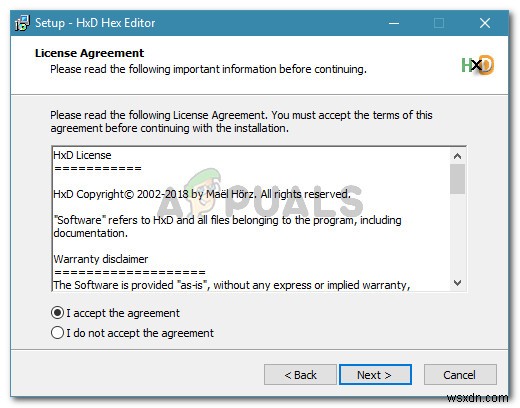Image resolution: width=520 pixels, height=408 pixels.
Task: Return to previous page with < Back
Action: (x=300, y=375)
